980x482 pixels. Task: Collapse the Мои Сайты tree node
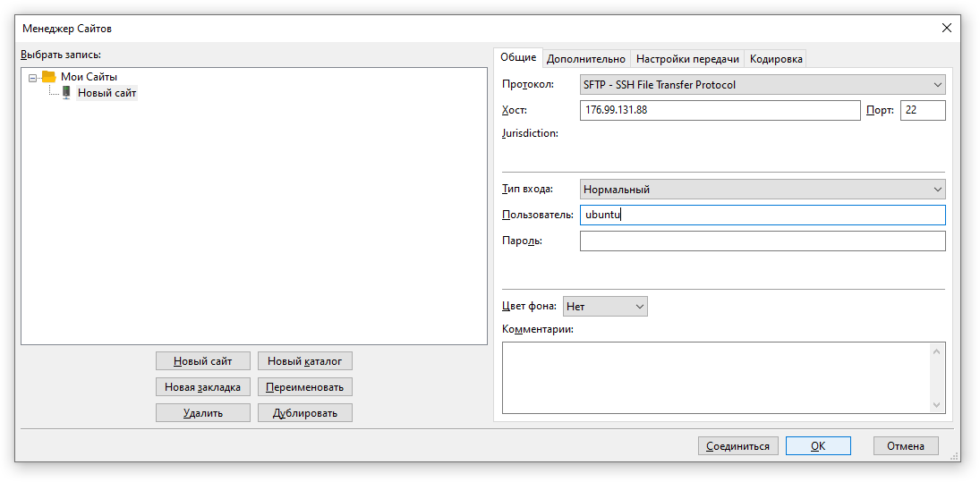click(x=33, y=78)
